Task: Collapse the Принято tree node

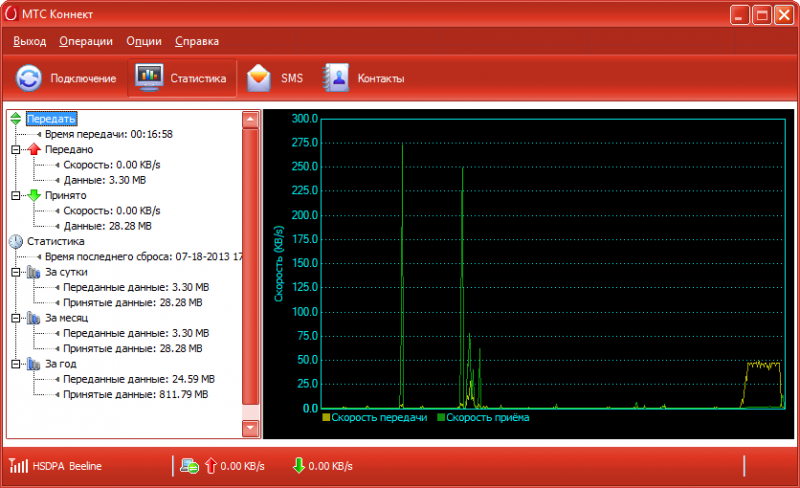Action: click(x=15, y=195)
